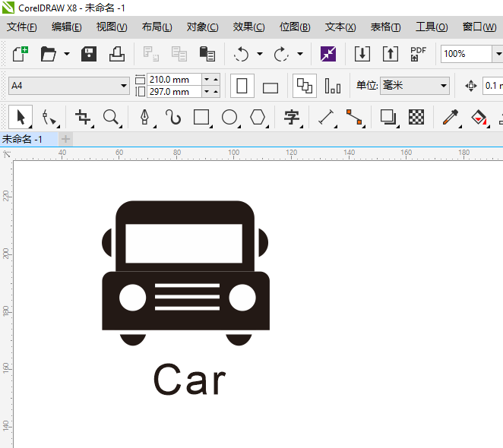Activate the Text tool
This screenshot has height=448, width=503.
292,117
